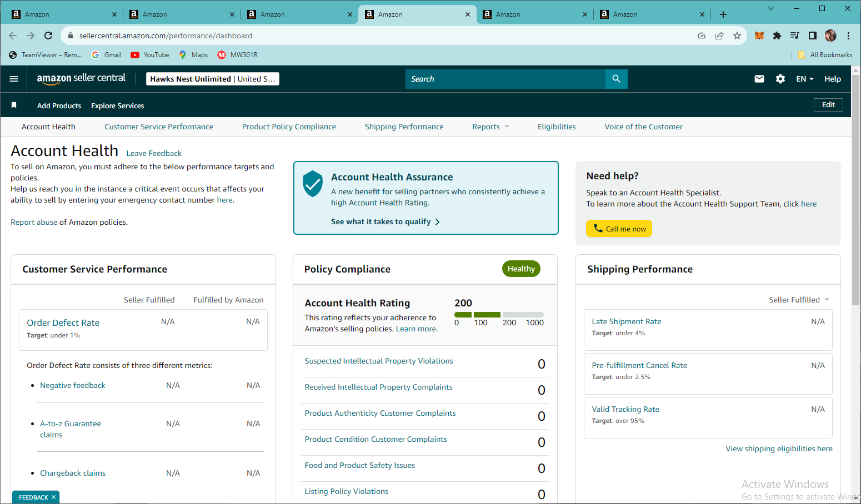This screenshot has width=861, height=504.
Task: Open Pre-fulfillment Cancel Rate
Action: pos(639,365)
